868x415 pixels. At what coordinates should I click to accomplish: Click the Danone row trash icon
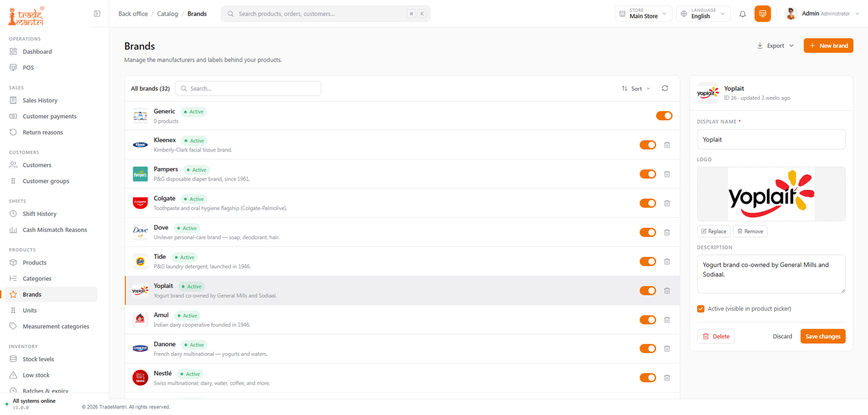pyautogui.click(x=667, y=349)
